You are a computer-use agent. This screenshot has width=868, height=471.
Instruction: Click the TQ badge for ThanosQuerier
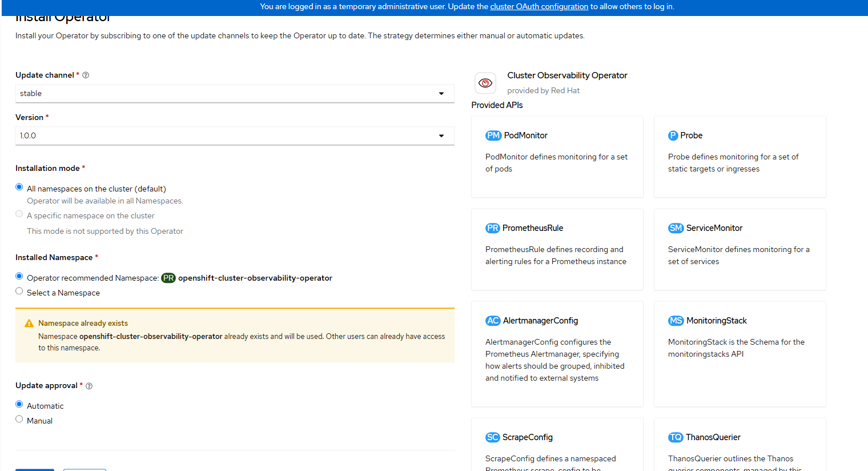click(x=676, y=437)
